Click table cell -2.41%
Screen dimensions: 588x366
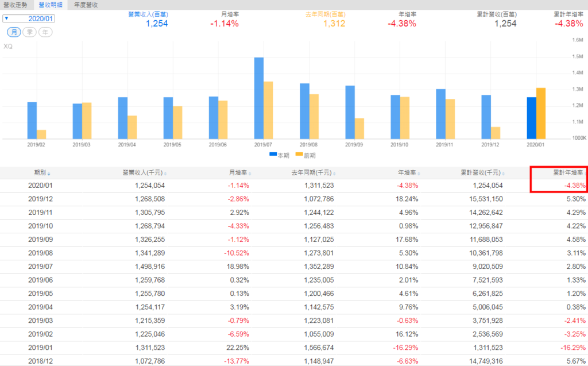(x=575, y=321)
